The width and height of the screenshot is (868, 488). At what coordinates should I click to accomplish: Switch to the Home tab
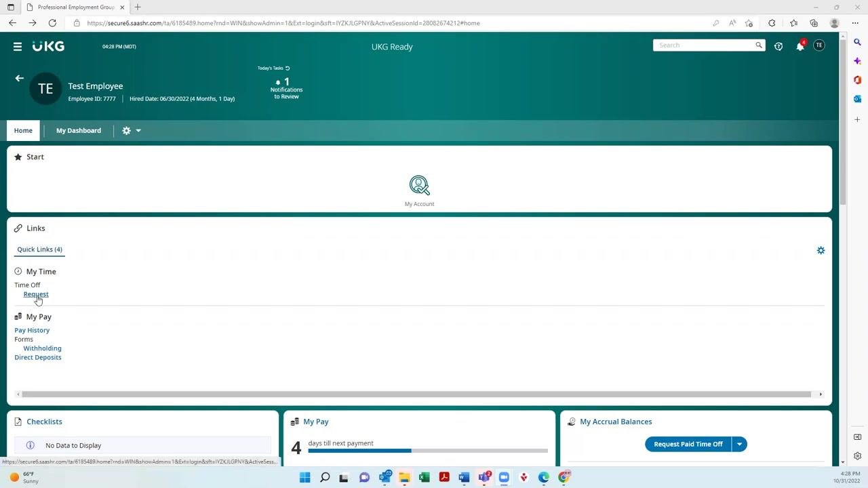(23, 131)
